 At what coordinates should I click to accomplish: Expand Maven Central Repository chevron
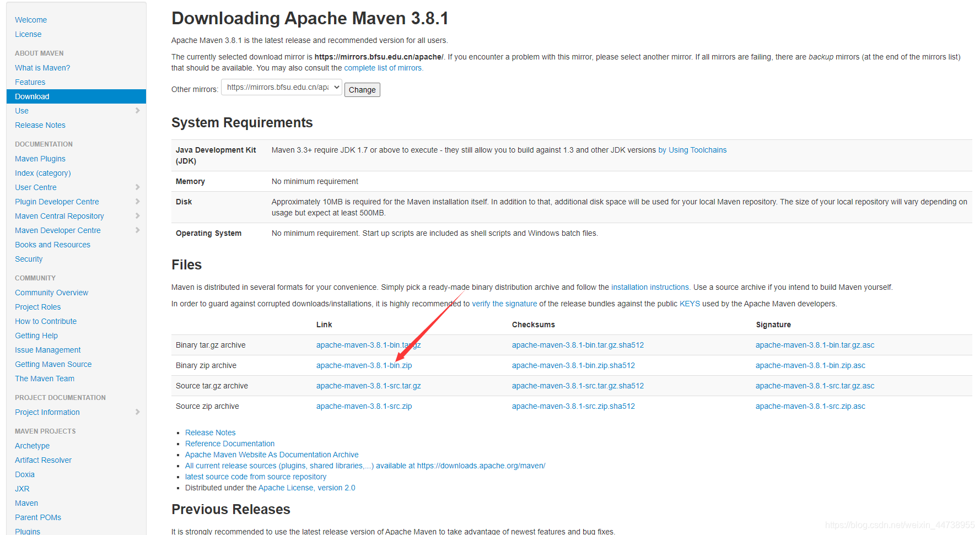pos(137,216)
